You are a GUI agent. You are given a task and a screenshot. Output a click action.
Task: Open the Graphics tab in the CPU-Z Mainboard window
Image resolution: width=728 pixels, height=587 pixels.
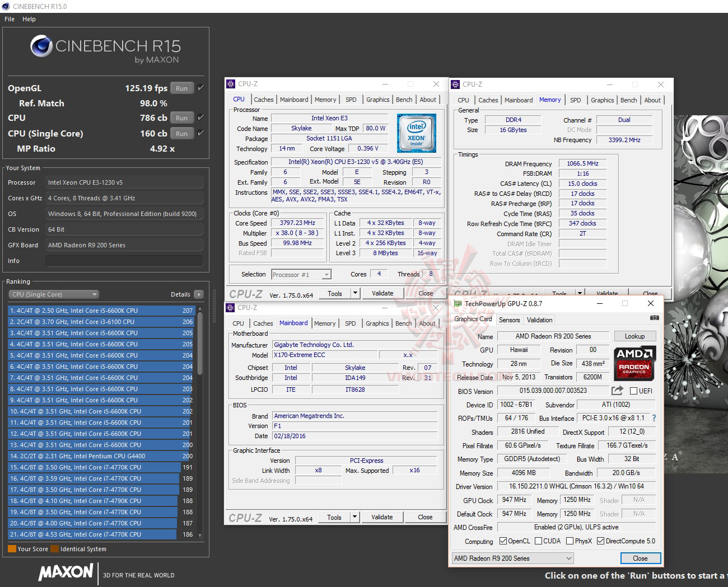(x=377, y=323)
